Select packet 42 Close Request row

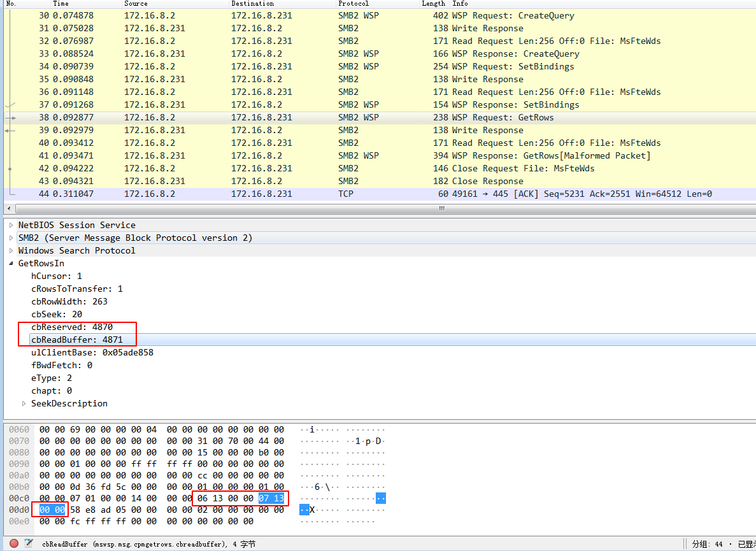tap(380, 168)
